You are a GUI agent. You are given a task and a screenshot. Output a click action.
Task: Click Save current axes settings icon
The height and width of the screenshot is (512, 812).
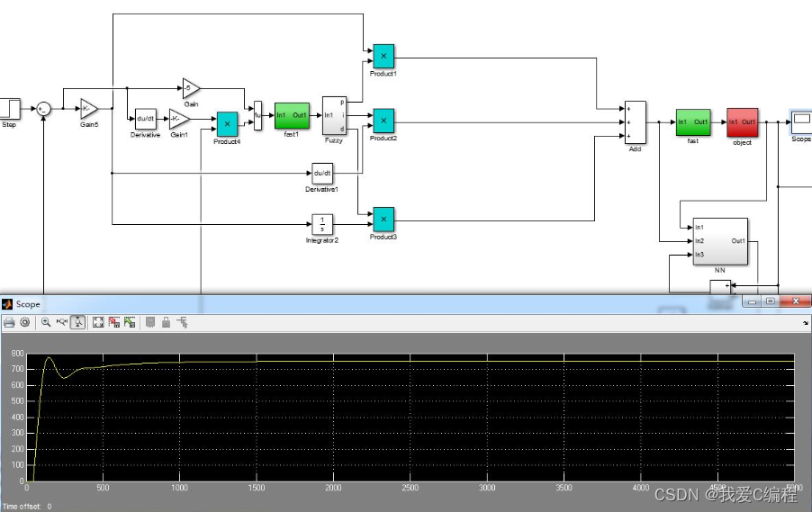[114, 322]
